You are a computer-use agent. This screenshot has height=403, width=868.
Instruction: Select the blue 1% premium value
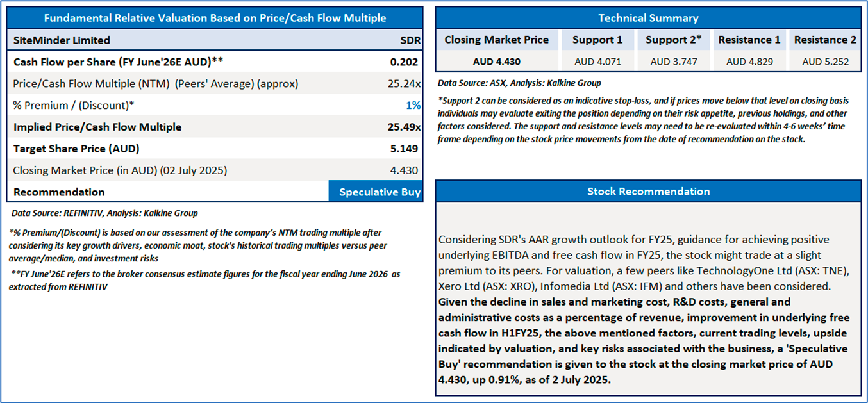[413, 105]
